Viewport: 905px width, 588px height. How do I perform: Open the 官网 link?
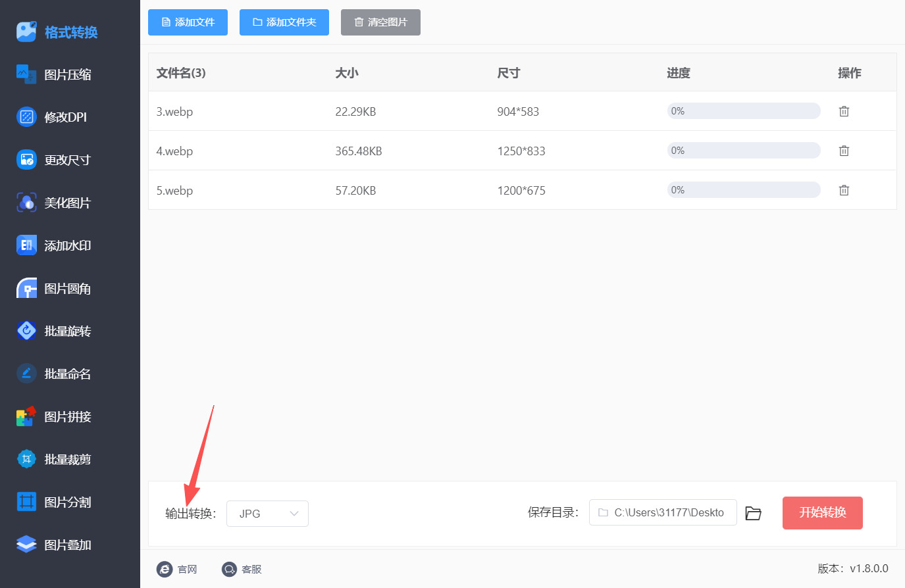(177, 569)
